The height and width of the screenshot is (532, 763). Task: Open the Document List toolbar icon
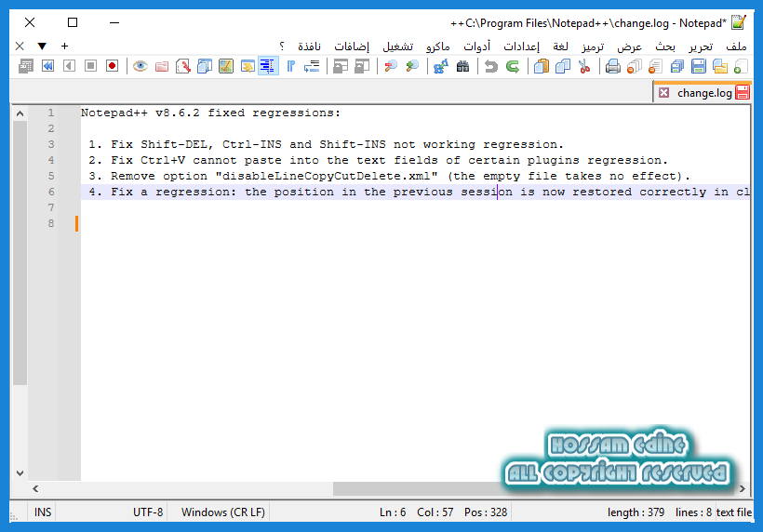click(205, 66)
